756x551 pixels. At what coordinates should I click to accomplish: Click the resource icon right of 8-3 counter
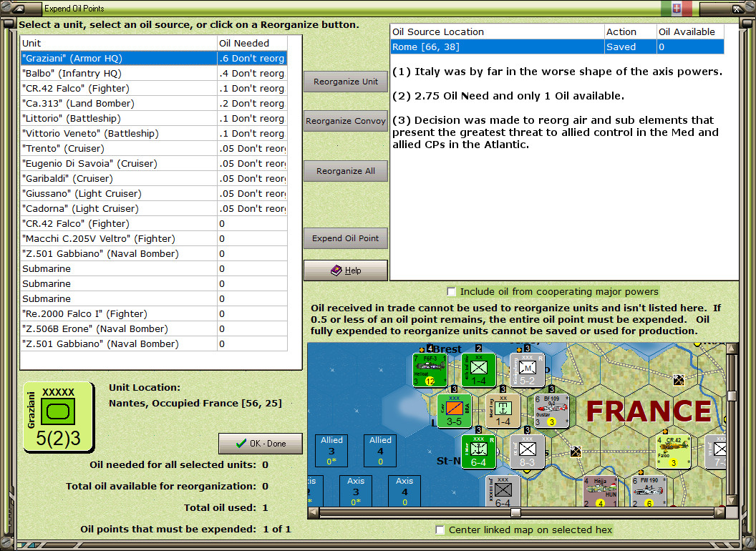click(x=576, y=452)
